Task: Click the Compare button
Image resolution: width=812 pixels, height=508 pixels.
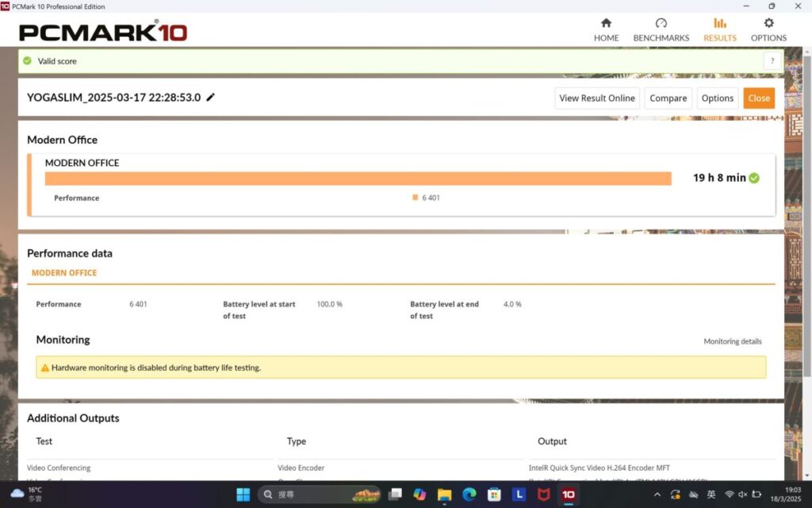Action: click(x=668, y=98)
